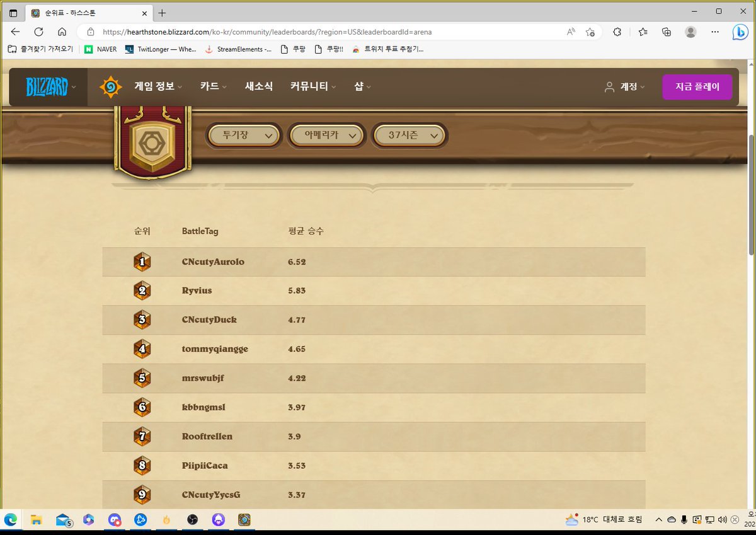This screenshot has height=535, width=756.
Task: Click the Hearthstone flame icon in the navbar
Action: click(x=110, y=87)
